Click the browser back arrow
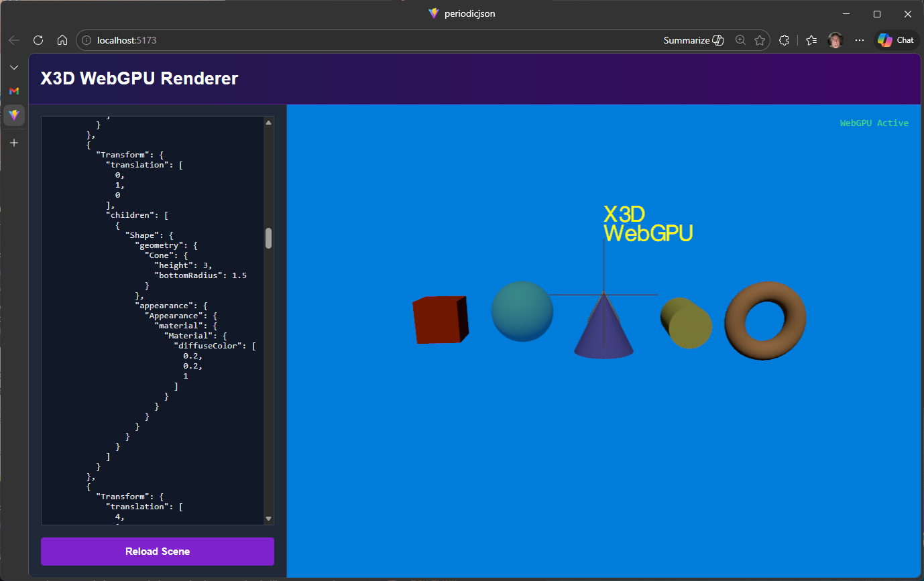Image resolution: width=924 pixels, height=581 pixels. tap(14, 40)
